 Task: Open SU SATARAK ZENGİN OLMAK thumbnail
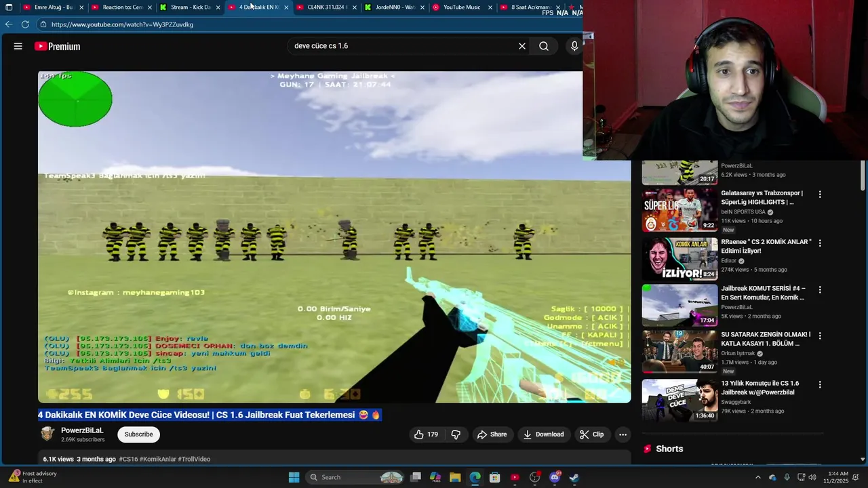(679, 352)
